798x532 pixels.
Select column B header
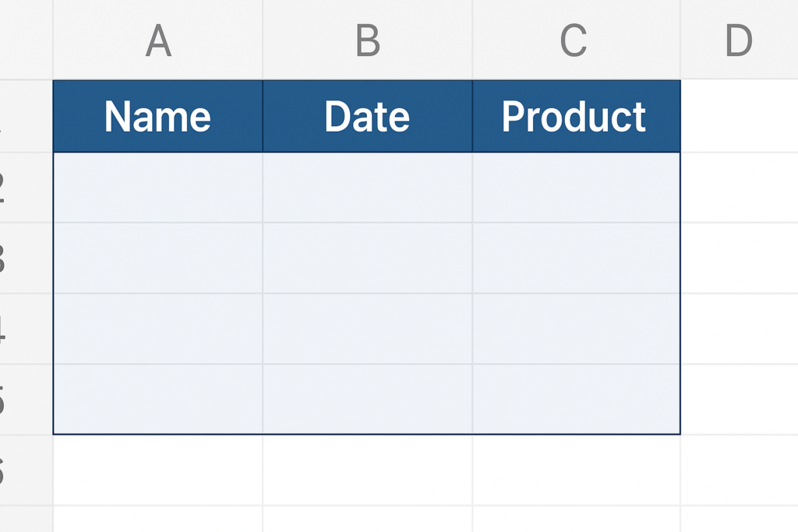point(368,40)
